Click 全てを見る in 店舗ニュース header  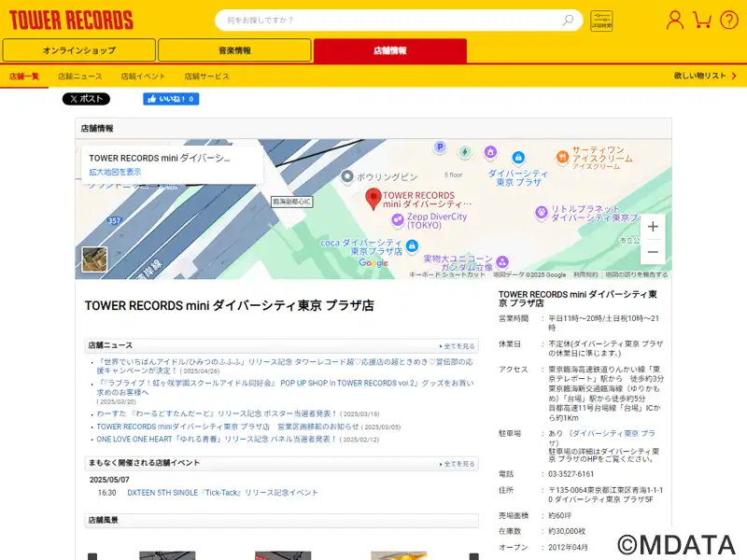[x=457, y=346]
